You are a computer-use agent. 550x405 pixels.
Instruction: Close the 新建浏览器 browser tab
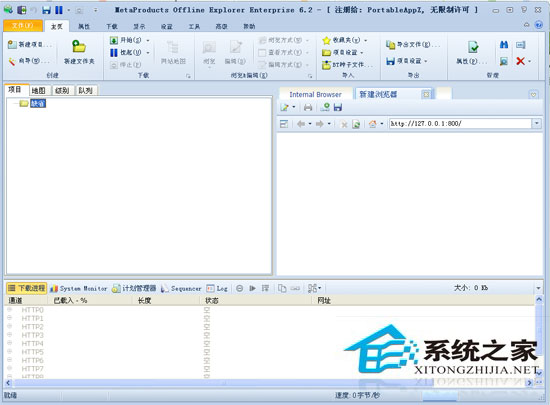(x=426, y=94)
